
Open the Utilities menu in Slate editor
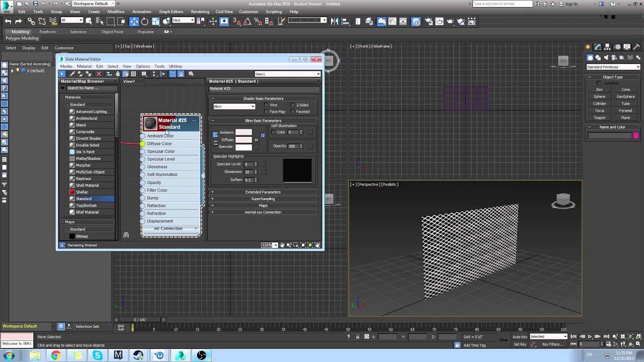pos(176,66)
